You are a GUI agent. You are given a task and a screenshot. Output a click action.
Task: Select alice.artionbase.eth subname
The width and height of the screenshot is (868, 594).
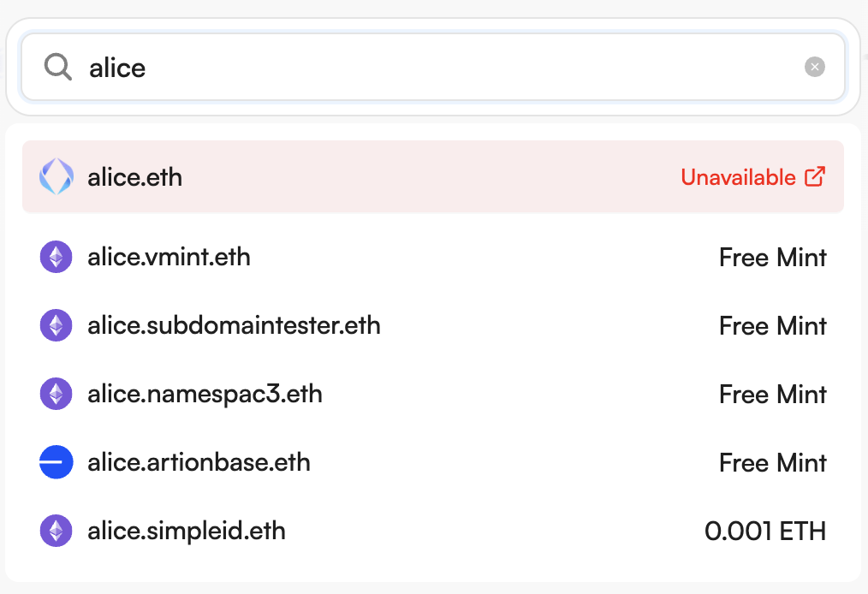coord(199,462)
